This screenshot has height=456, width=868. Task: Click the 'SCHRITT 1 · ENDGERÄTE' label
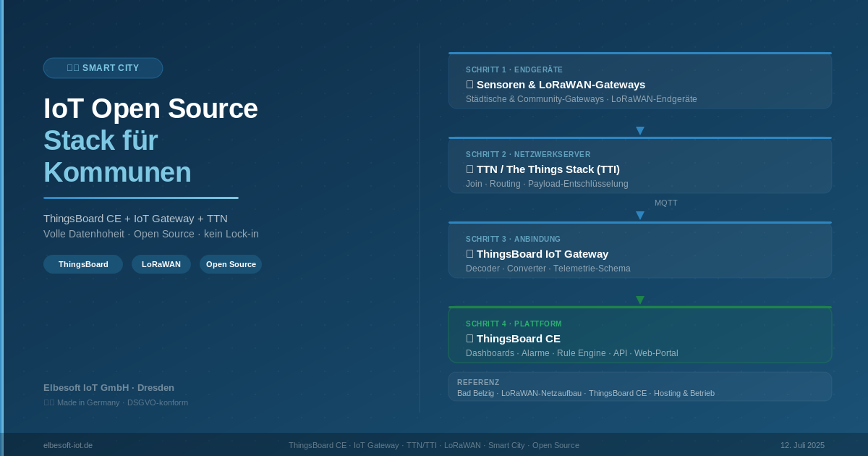[x=514, y=70]
